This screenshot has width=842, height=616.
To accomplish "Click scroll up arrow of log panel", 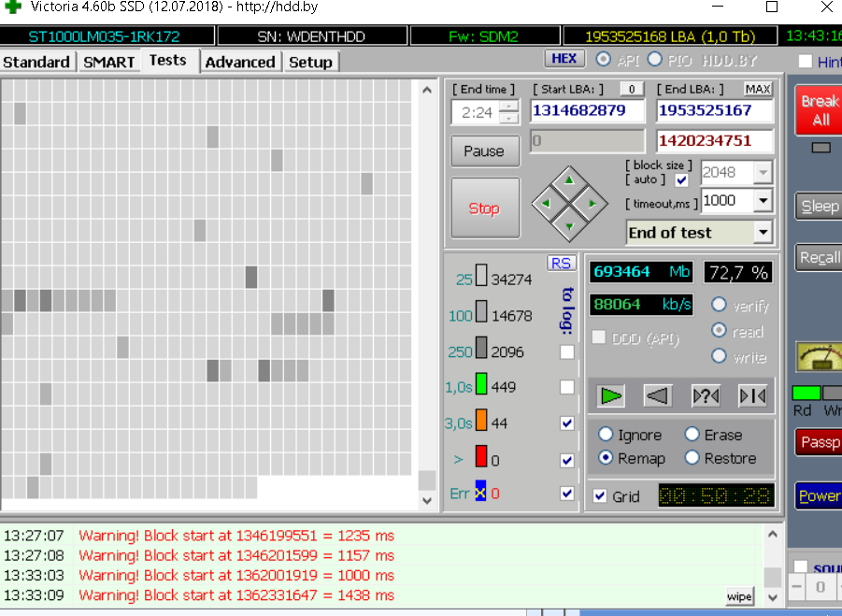I will [773, 534].
